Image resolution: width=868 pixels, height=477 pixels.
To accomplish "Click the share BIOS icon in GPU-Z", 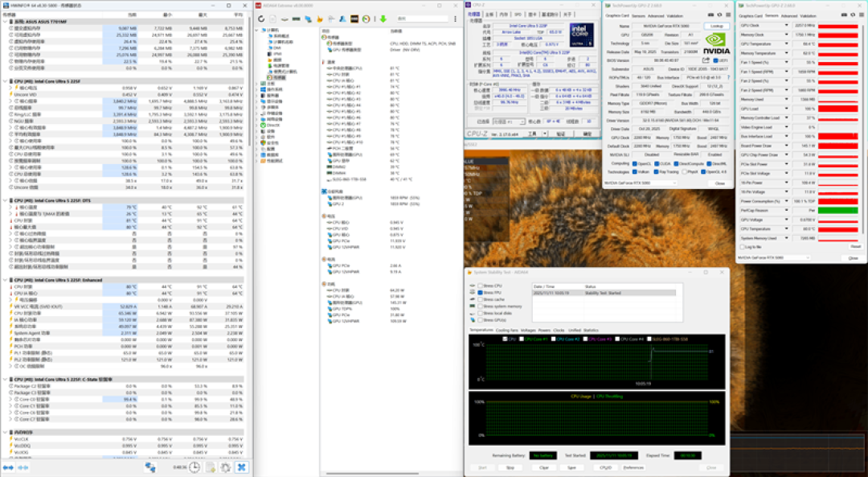I will click(706, 60).
